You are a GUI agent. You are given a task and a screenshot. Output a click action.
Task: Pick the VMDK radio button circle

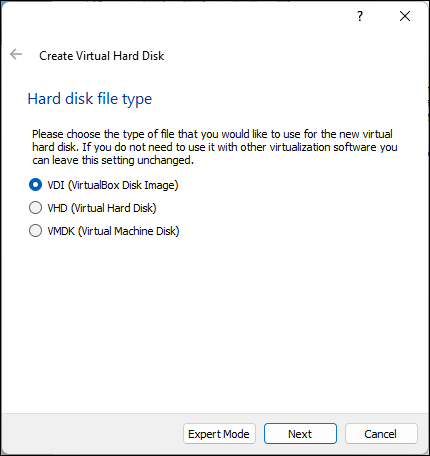(x=35, y=231)
